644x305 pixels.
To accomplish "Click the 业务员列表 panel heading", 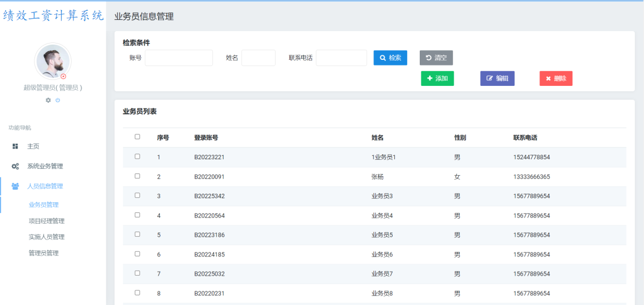I will tap(140, 111).
